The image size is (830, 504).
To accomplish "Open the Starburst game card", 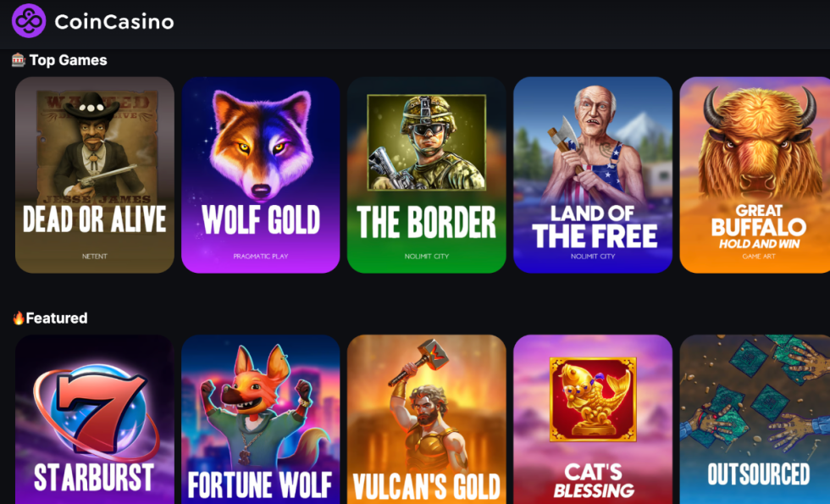I will pos(95,419).
